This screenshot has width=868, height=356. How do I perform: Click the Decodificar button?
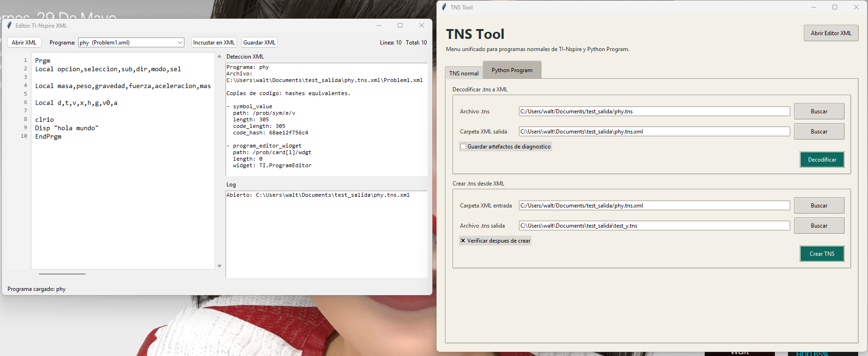click(x=822, y=160)
